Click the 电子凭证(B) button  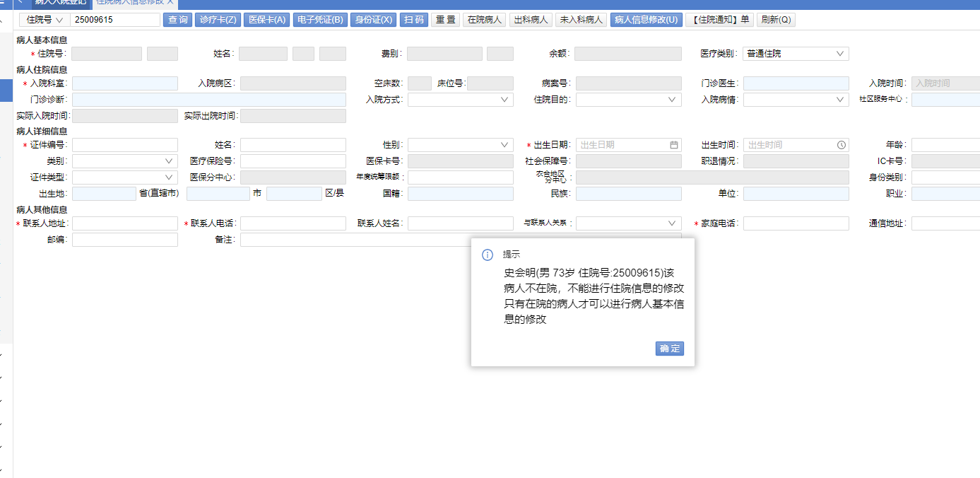click(319, 20)
